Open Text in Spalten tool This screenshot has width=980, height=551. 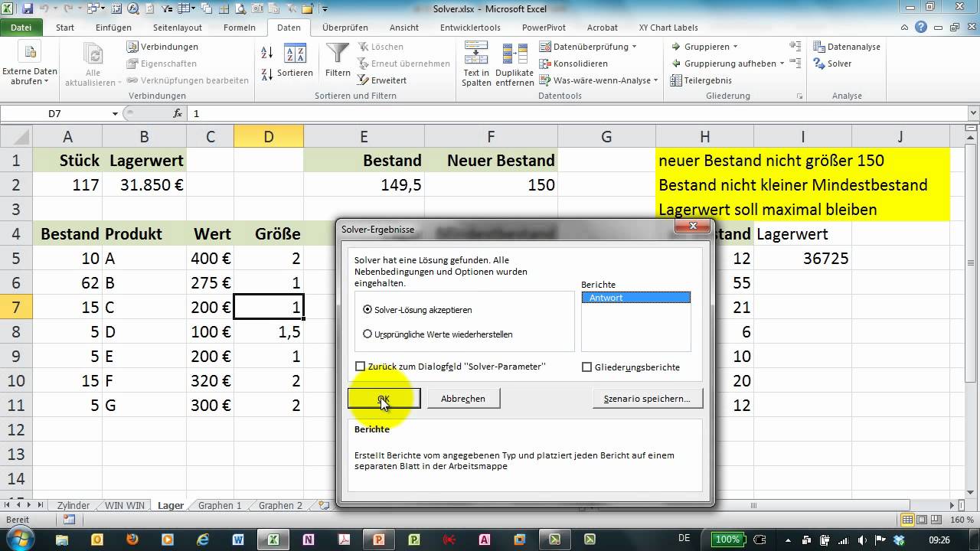[476, 64]
